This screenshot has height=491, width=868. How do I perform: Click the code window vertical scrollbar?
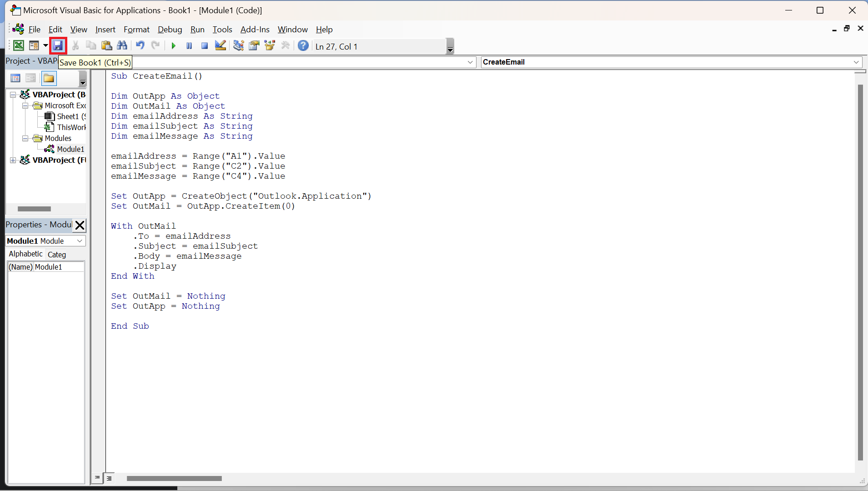pyautogui.click(x=860, y=273)
